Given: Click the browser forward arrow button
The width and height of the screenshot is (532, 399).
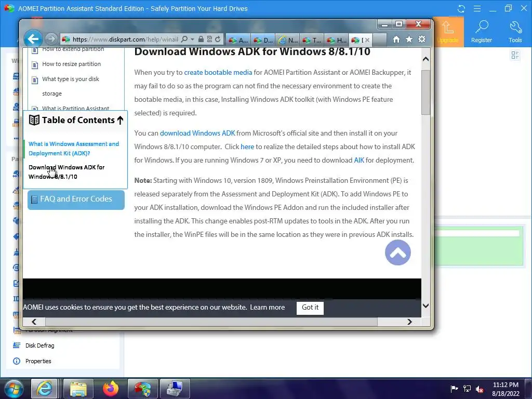Looking at the screenshot, I should 51,39.
